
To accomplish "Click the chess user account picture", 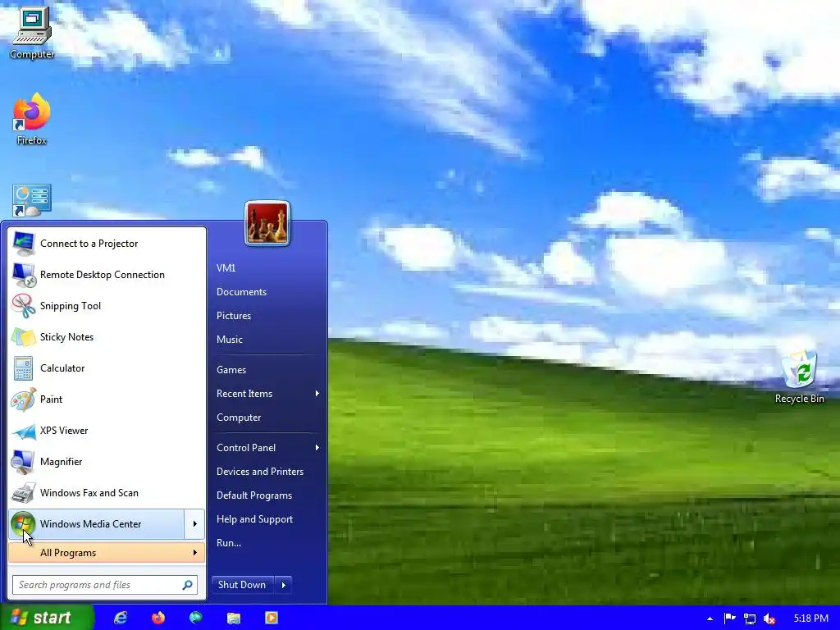I will 267,223.
